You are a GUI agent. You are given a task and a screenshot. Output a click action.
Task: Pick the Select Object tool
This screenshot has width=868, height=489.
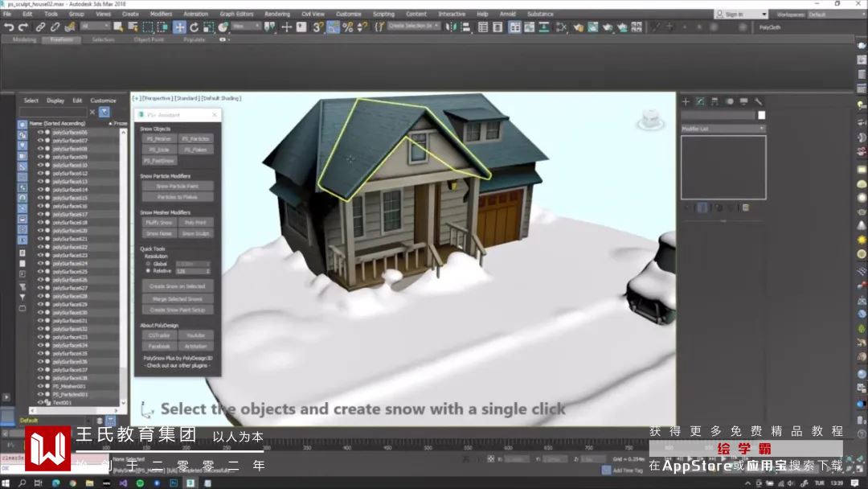[118, 27]
